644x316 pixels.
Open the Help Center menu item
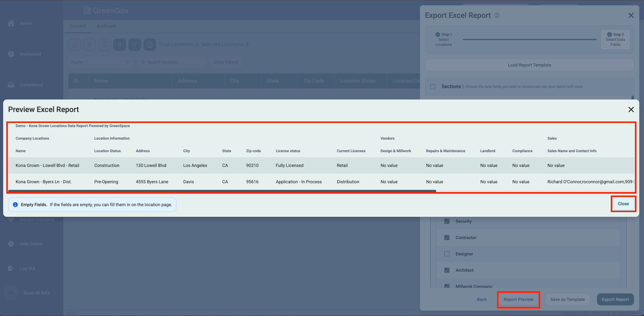[31, 244]
